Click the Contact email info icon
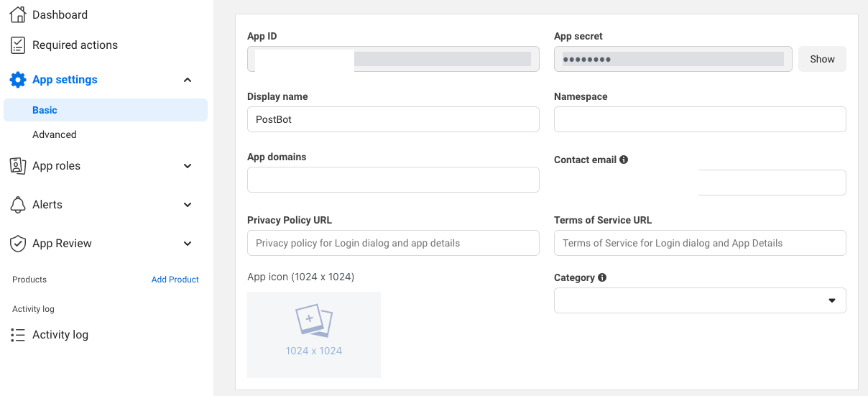This screenshot has height=396, width=868. pos(624,160)
